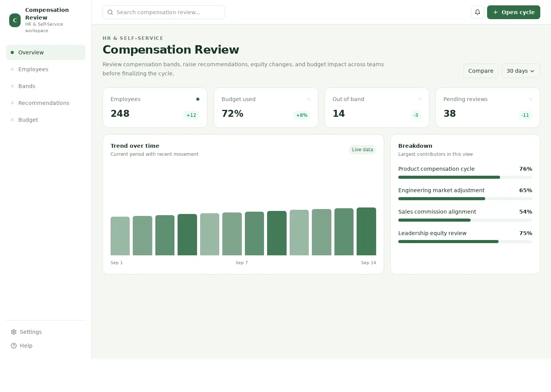Viewport: 551px width, 392px height.
Task: Click the -11 badge on Pending reviews
Action: click(525, 115)
